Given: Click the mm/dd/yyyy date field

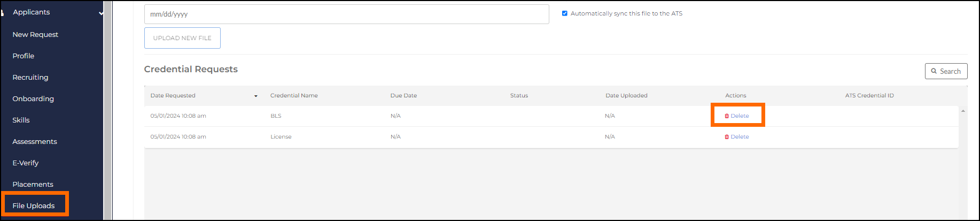Looking at the screenshot, I should coord(346,14).
